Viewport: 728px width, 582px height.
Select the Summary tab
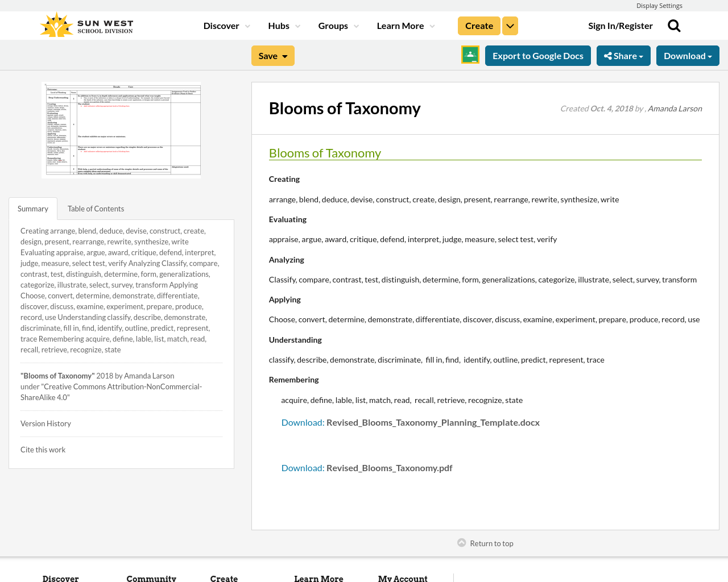point(32,208)
